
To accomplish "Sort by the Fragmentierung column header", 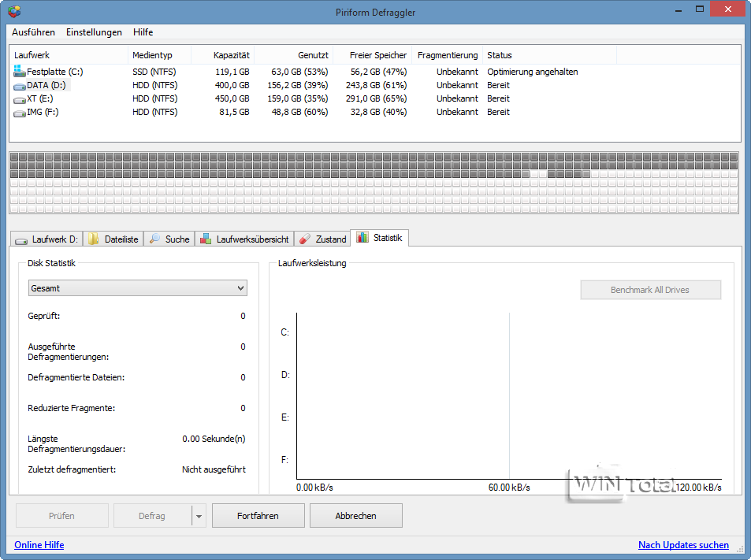I will pyautogui.click(x=448, y=55).
